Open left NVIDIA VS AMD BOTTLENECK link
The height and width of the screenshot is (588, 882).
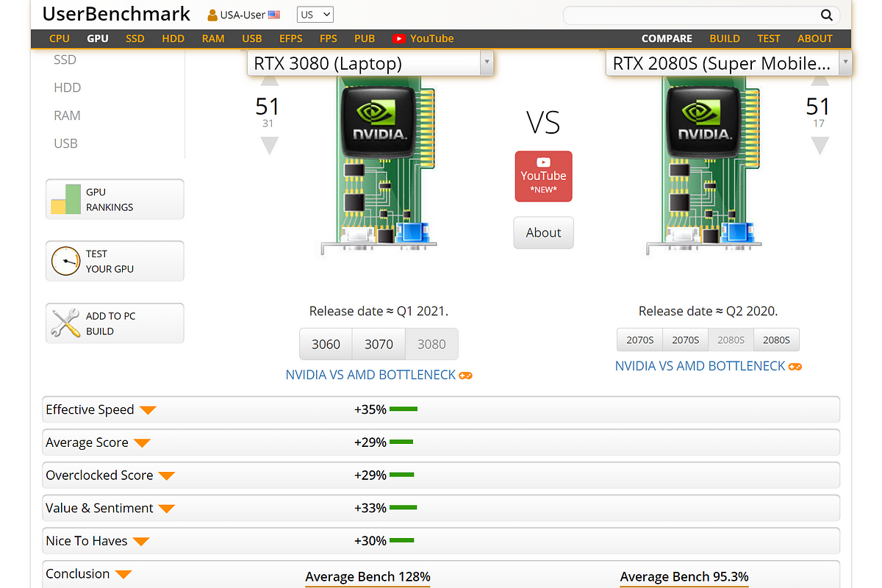[x=371, y=375]
